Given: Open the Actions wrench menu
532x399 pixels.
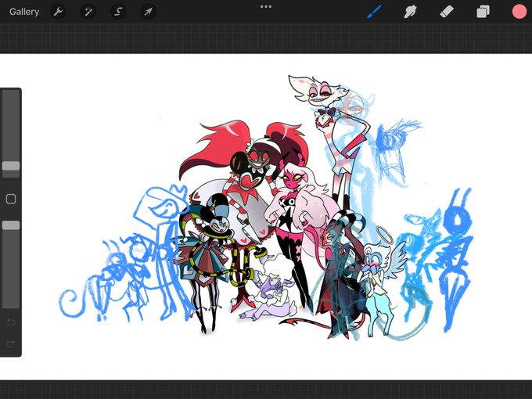Looking at the screenshot, I should 58,12.
